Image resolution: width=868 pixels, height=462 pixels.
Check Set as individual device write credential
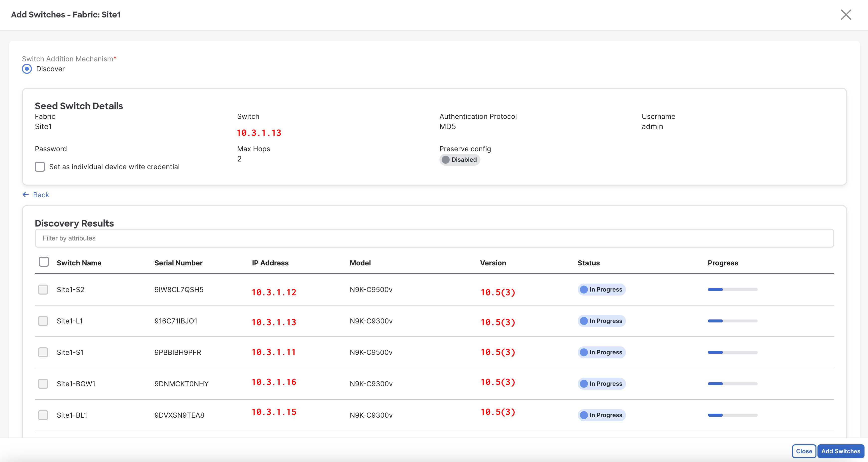tap(40, 167)
